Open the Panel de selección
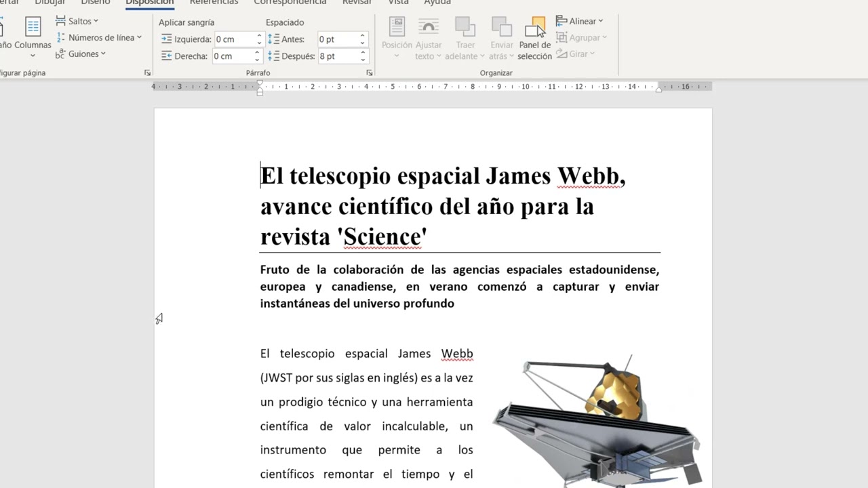Image resolution: width=868 pixels, height=488 pixels. coord(535,39)
